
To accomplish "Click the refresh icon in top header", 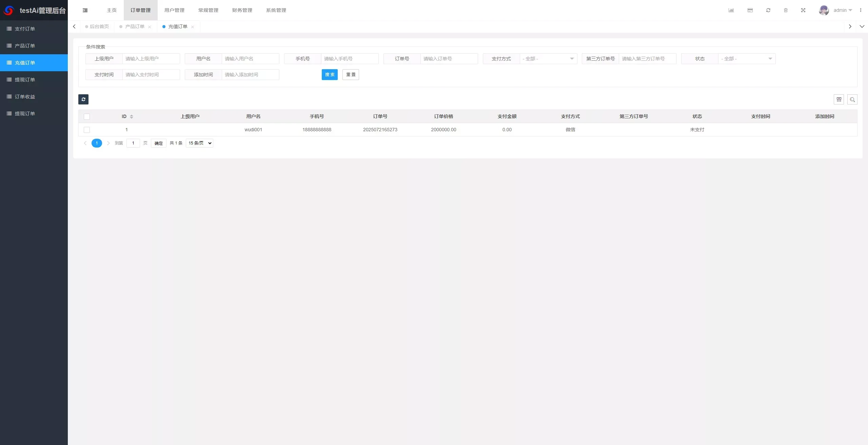I will (768, 10).
